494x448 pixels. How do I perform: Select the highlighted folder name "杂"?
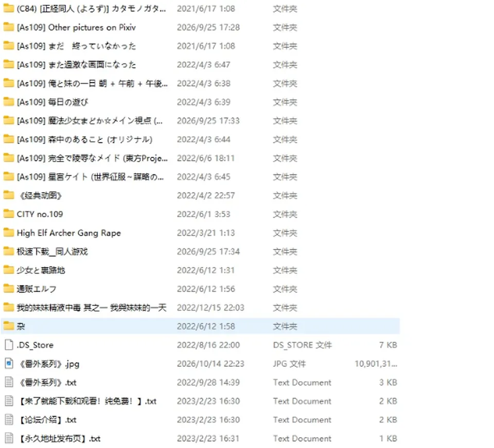click(x=21, y=326)
